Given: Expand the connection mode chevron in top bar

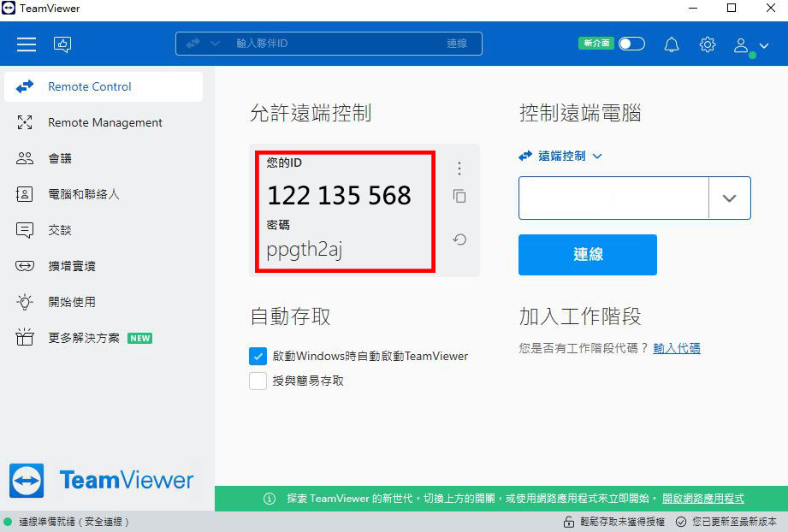Looking at the screenshot, I should tap(215, 44).
